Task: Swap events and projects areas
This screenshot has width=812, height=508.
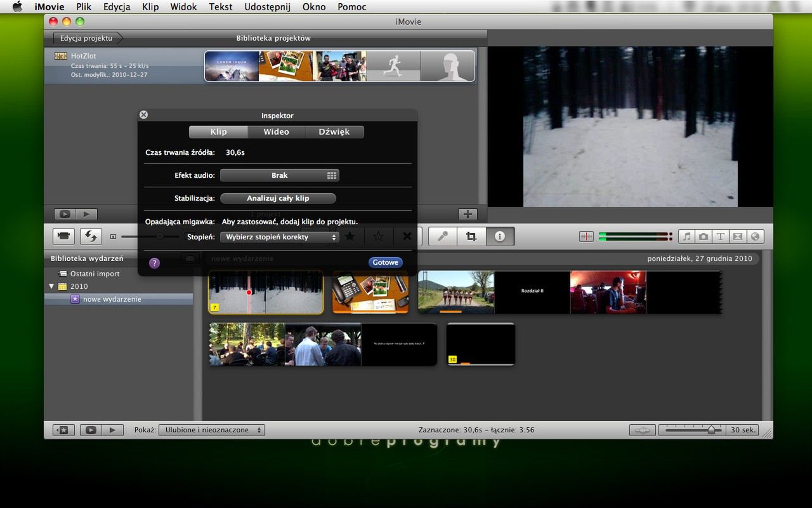Action: pos(90,236)
